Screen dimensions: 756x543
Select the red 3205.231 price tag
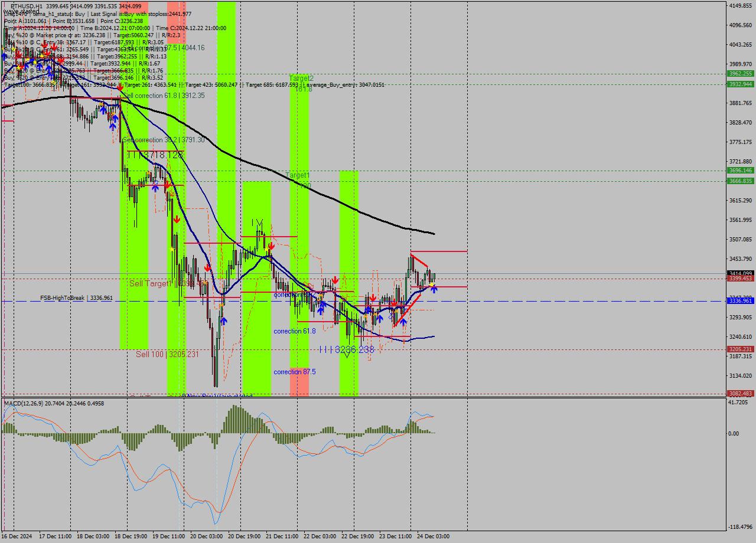(x=741, y=349)
